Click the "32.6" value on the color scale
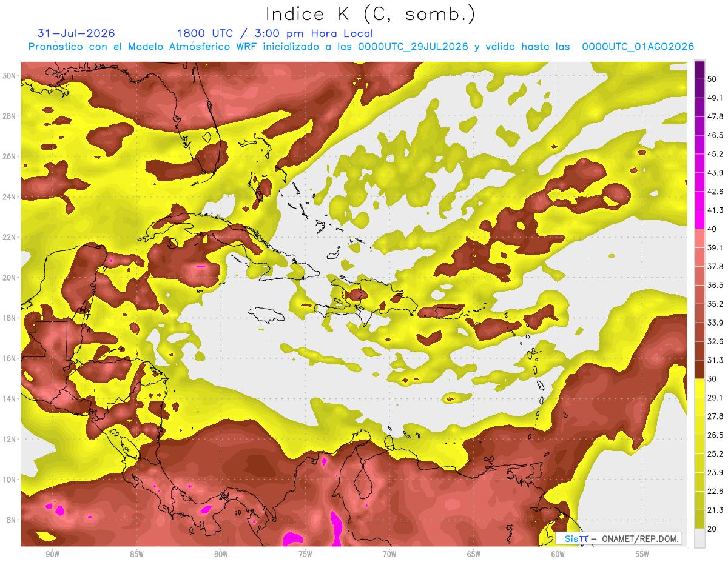This screenshot has height=562, width=728. 715,341
